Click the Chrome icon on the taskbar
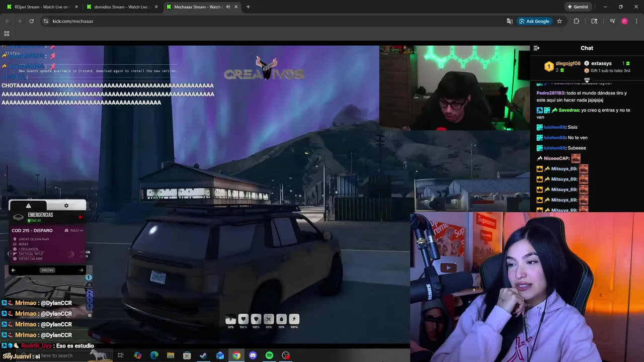The width and height of the screenshot is (644, 362). tap(236, 355)
